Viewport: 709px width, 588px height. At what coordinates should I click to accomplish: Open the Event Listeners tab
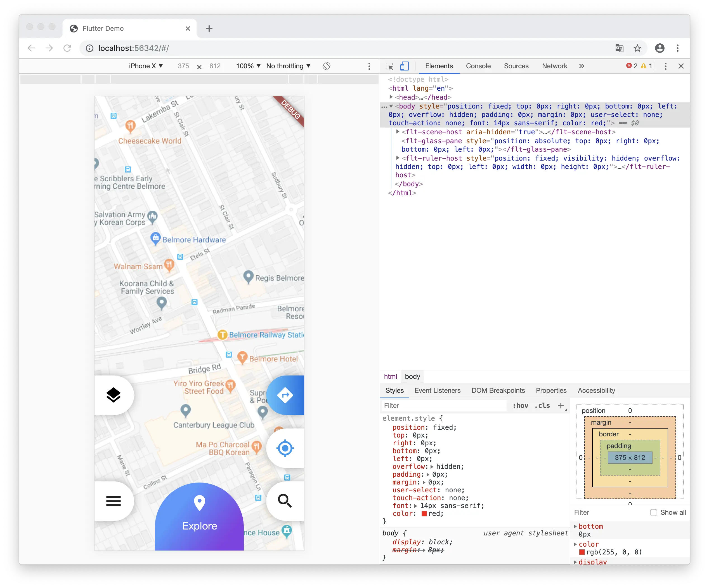(x=437, y=391)
